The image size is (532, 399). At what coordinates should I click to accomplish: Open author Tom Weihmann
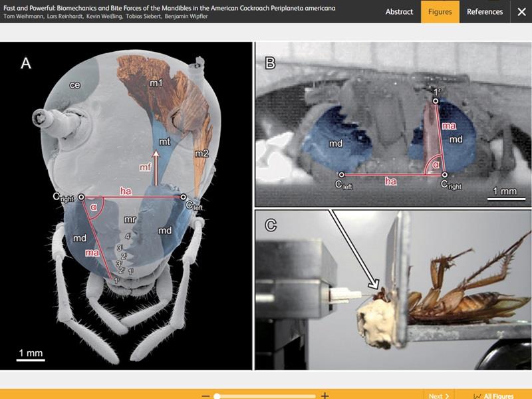click(x=23, y=16)
